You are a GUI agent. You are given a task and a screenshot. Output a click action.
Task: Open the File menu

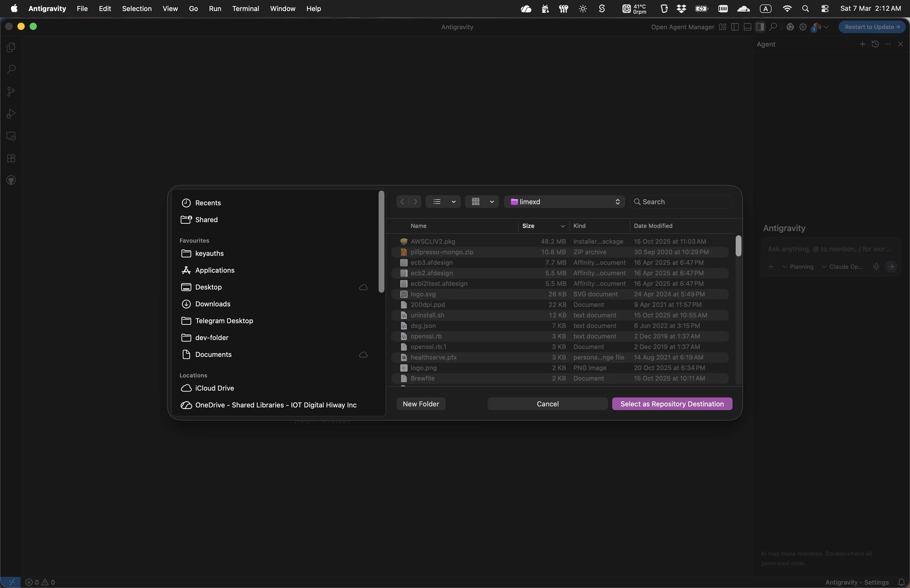82,8
